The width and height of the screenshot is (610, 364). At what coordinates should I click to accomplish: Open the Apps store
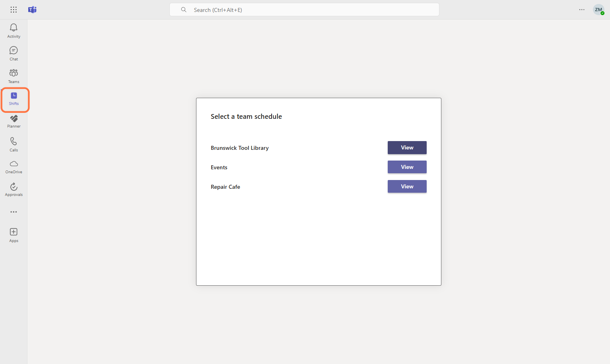14,235
